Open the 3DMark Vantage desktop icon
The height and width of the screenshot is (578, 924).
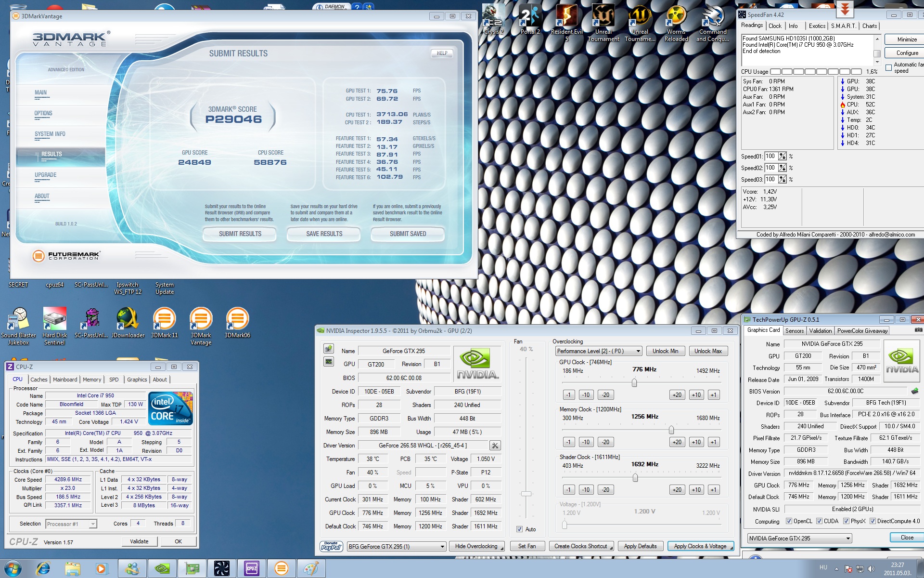tap(201, 319)
